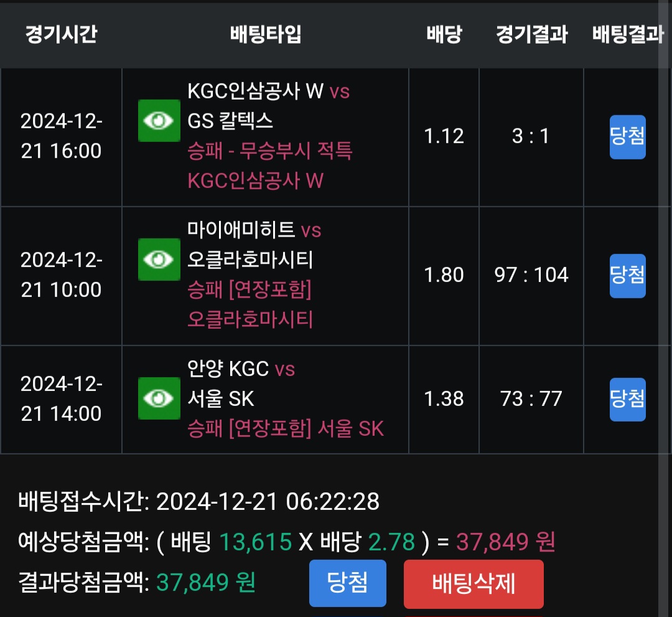Image resolution: width=672 pixels, height=617 pixels.
Task: Click the 73 : 77 match score
Action: tap(531, 399)
